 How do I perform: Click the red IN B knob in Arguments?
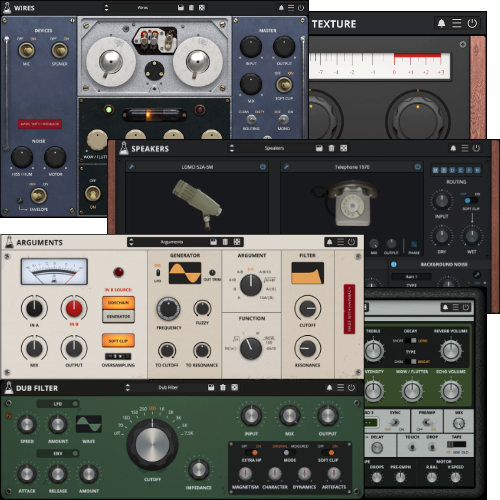pos(74,308)
